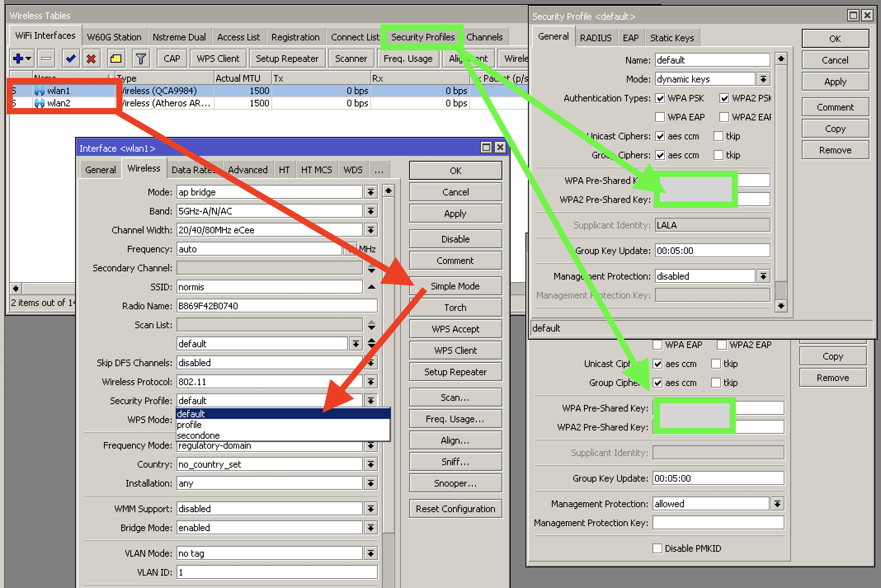The image size is (881, 588).
Task: Click the funnel filter icon
Action: [x=141, y=59]
